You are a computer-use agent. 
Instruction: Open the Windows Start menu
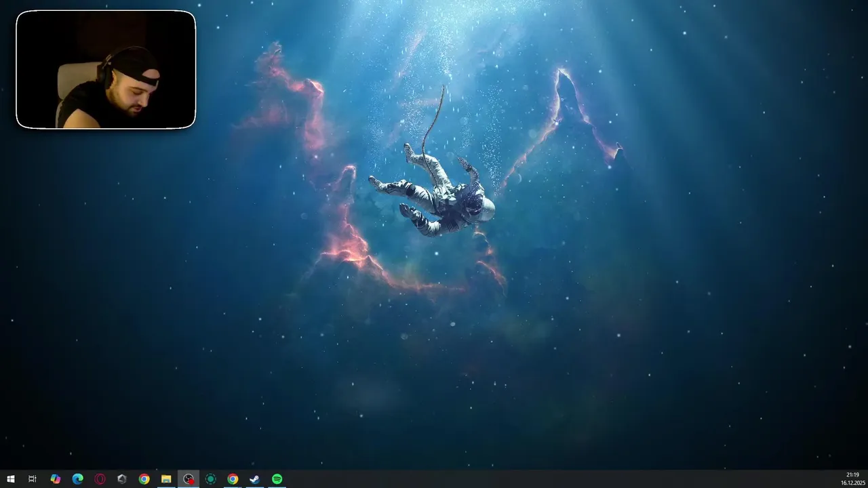click(x=10, y=479)
